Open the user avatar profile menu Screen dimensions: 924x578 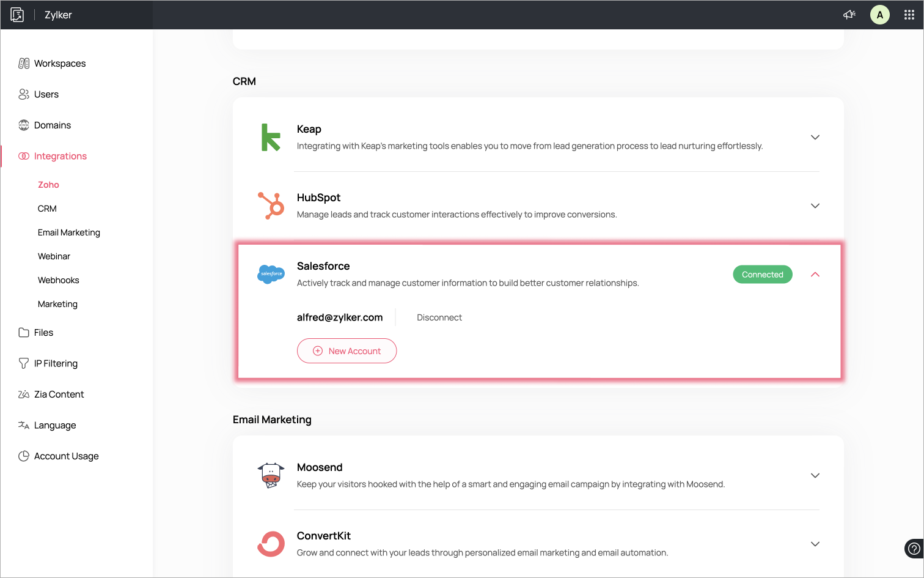click(x=880, y=15)
